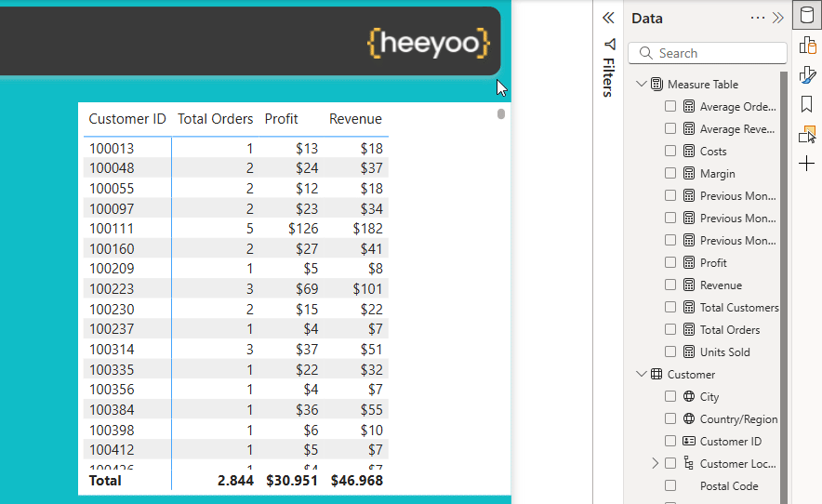Open the Visualizations pane icon

[x=807, y=46]
